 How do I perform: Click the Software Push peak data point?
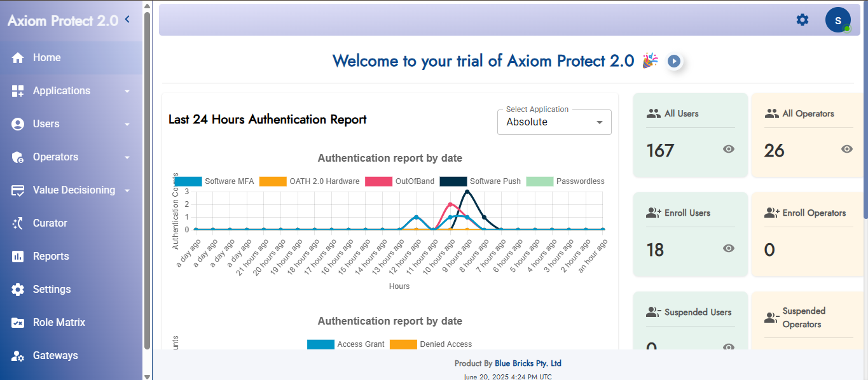coord(467,192)
